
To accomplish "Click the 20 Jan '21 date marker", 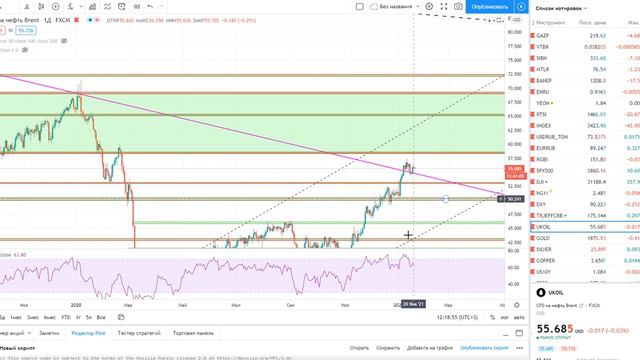I will [413, 304].
